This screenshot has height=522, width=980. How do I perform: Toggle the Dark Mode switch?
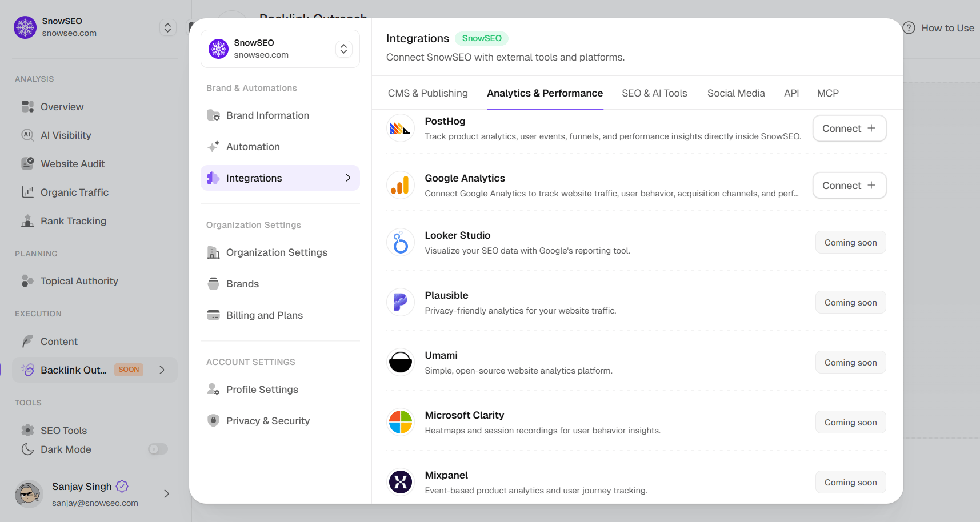point(158,449)
